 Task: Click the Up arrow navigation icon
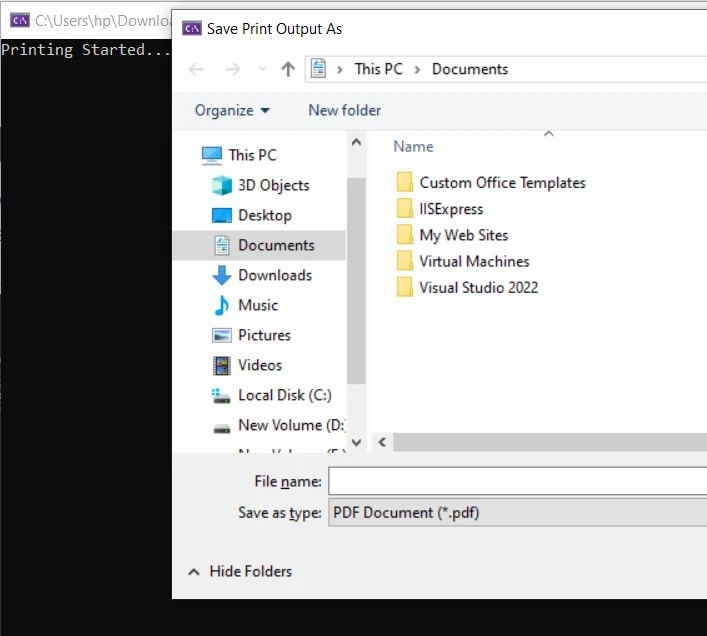point(288,69)
